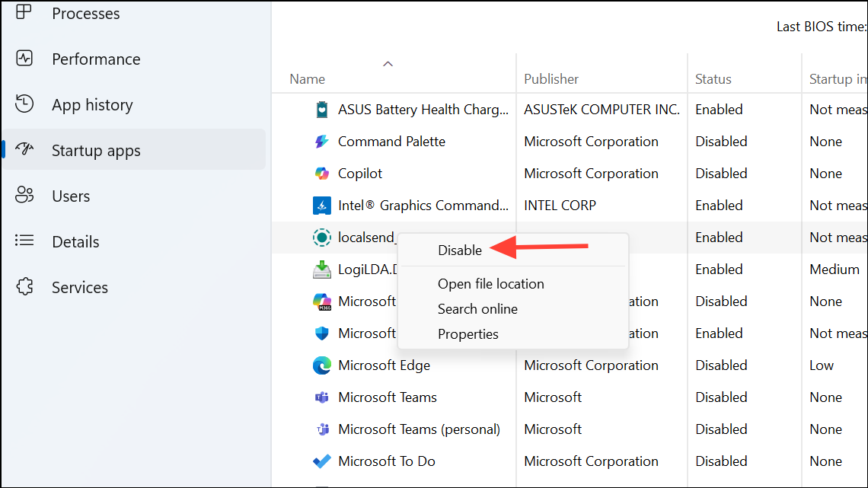Image resolution: width=868 pixels, height=488 pixels.
Task: Click the Details list icon
Action: coord(24,240)
